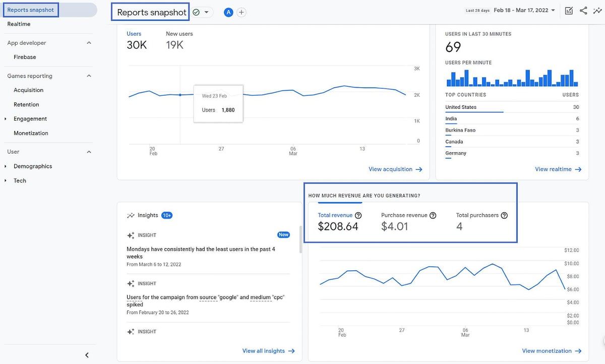
Task: Follow the View all insights link
Action: (x=268, y=351)
